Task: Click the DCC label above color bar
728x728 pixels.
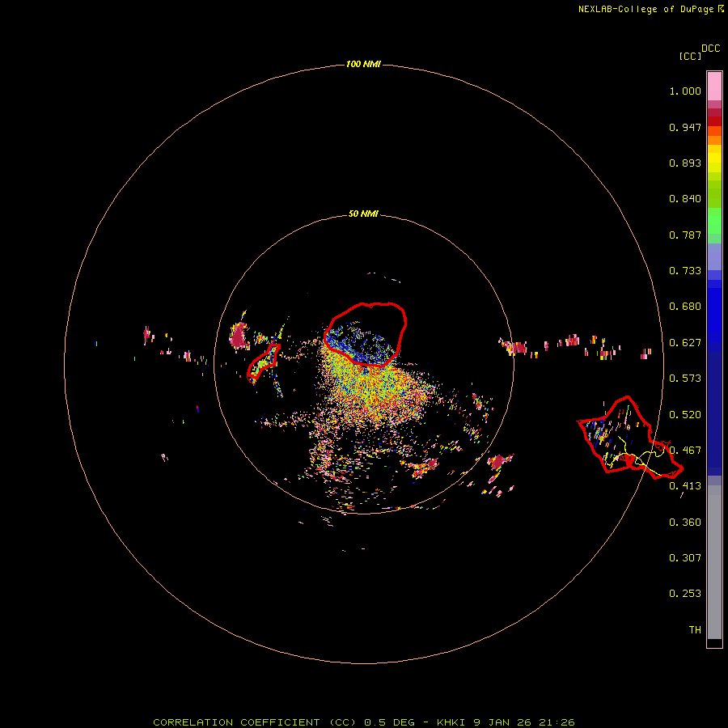Action: pyautogui.click(x=710, y=49)
